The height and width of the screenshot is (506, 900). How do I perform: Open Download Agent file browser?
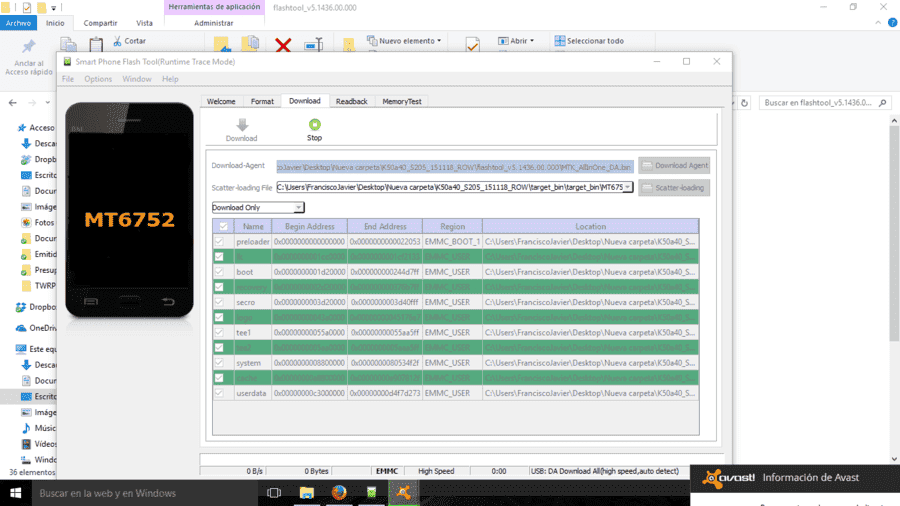tap(674, 165)
